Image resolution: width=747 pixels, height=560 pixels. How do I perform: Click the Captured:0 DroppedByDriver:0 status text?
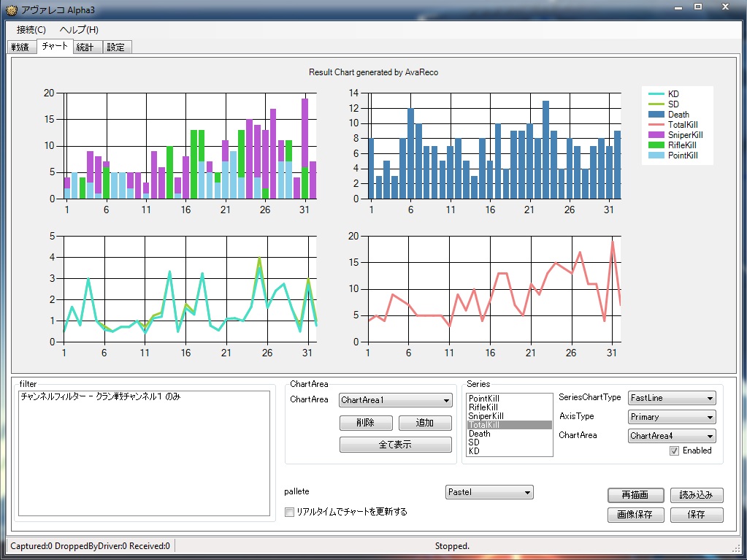[90, 546]
